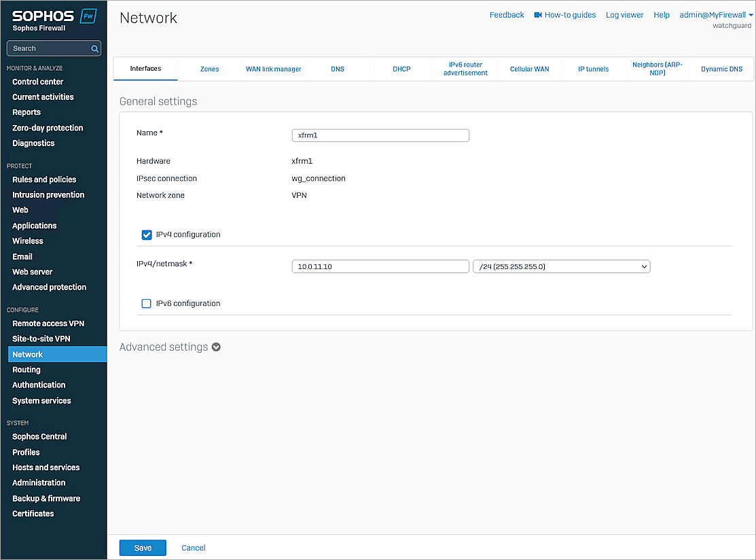Screen dimensions: 756x560
Task: Expand the Advanced settings section
Action: click(x=216, y=347)
